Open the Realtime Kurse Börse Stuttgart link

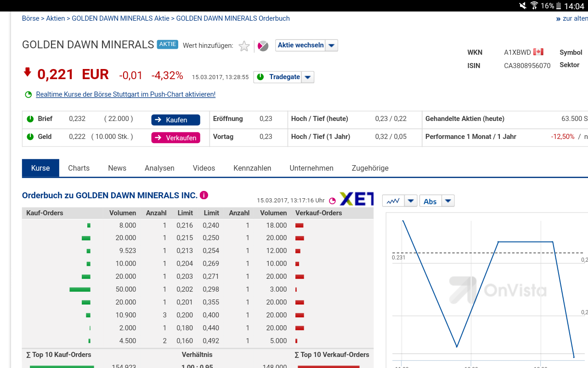tap(125, 94)
